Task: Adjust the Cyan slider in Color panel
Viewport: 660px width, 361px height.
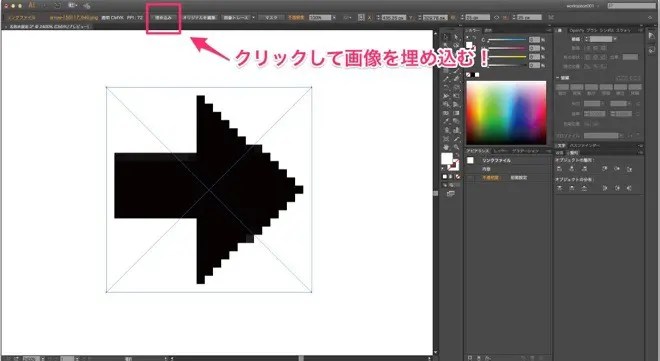Action: pyautogui.click(x=508, y=40)
